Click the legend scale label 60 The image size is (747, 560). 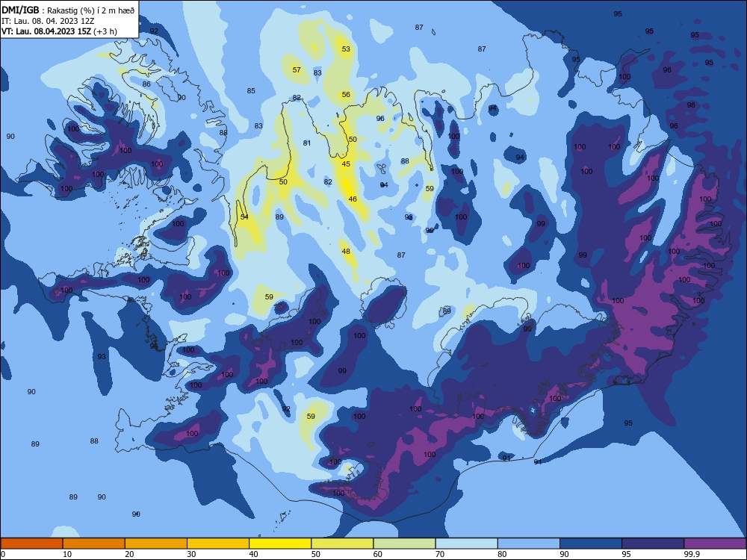378,554
